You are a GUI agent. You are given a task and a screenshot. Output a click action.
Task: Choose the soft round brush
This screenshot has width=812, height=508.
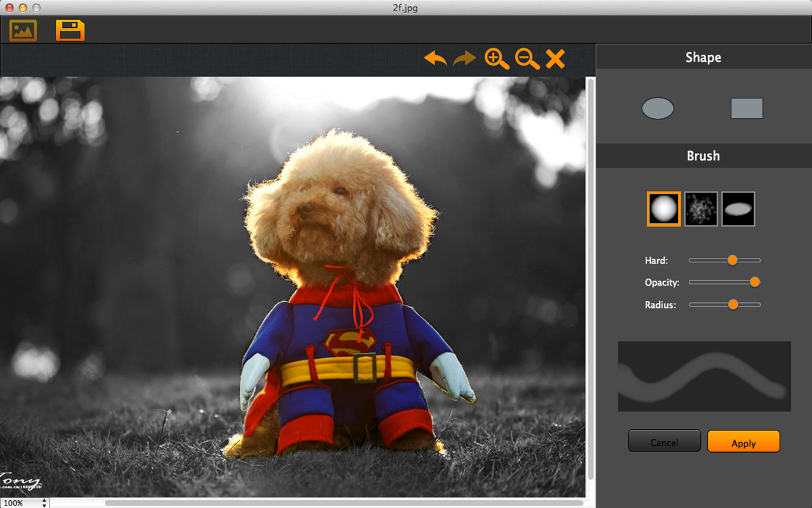point(664,209)
